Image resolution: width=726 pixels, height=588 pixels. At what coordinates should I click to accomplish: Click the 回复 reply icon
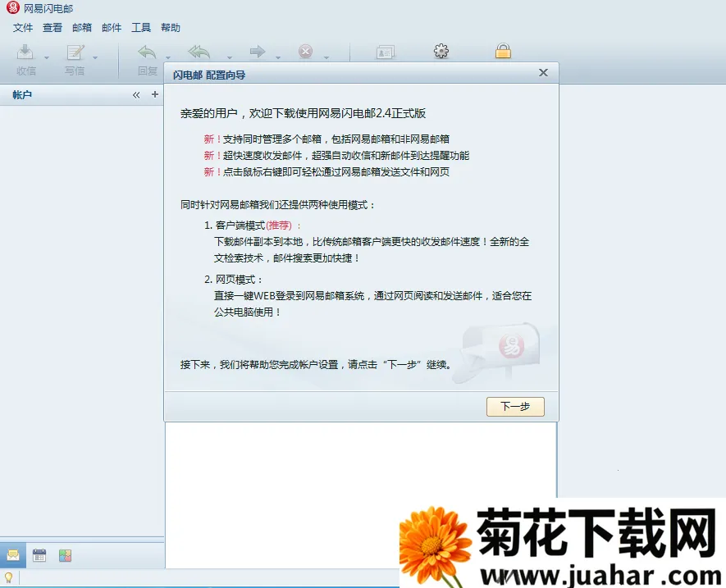coord(147,52)
